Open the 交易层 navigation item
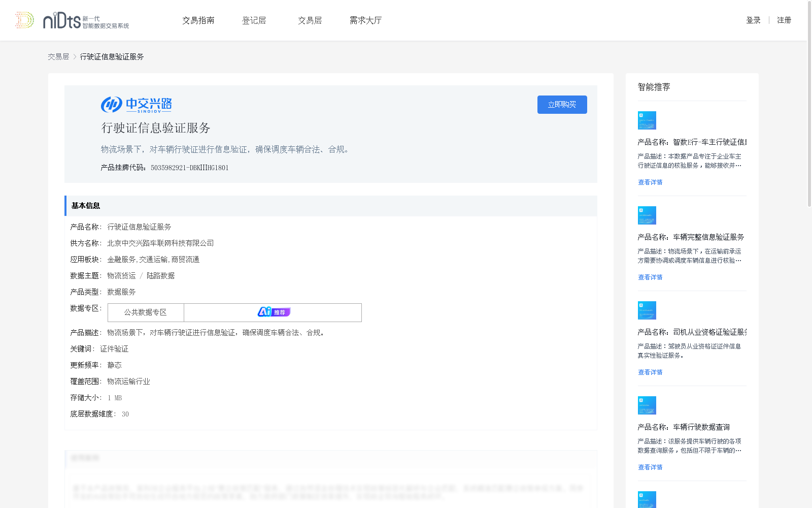The image size is (812, 508). point(310,20)
